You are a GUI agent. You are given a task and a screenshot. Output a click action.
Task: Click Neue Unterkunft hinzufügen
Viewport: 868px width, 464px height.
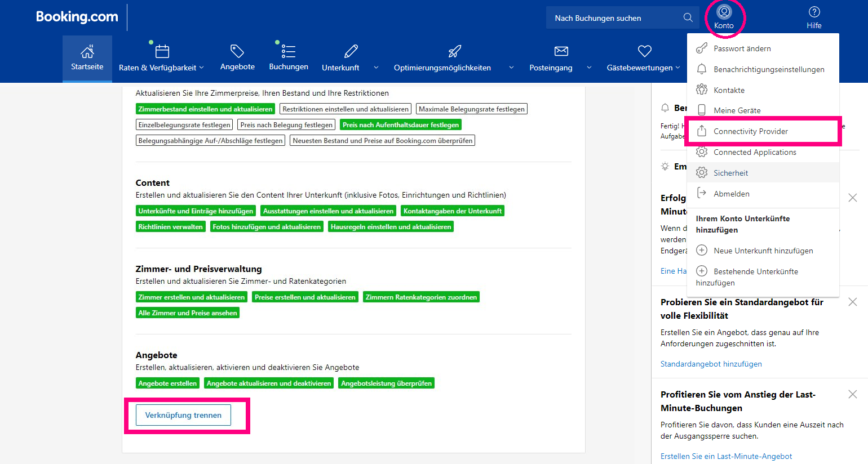(x=763, y=251)
